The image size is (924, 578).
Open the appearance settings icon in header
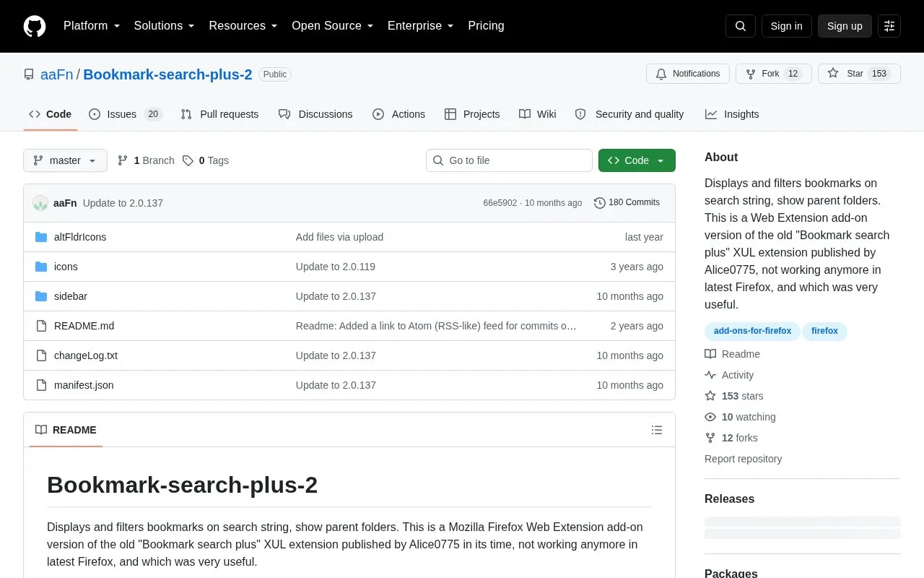889,26
